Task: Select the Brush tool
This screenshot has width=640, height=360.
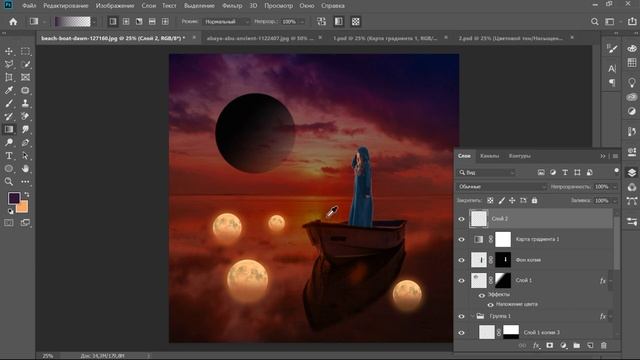Action: [9, 103]
